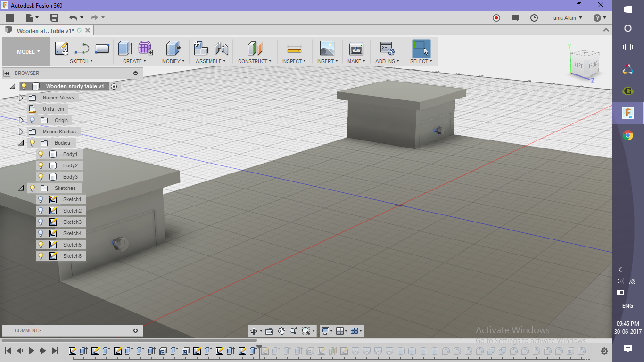Expand the Named Views folder
Image resolution: width=644 pixels, height=362 pixels.
pyautogui.click(x=21, y=98)
